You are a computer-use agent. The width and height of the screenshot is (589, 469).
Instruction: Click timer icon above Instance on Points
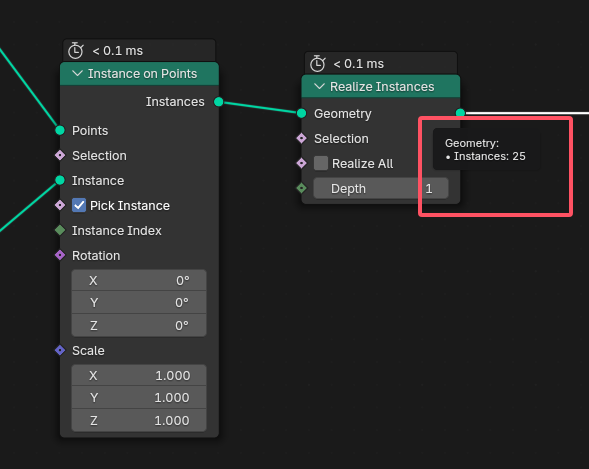(x=76, y=50)
